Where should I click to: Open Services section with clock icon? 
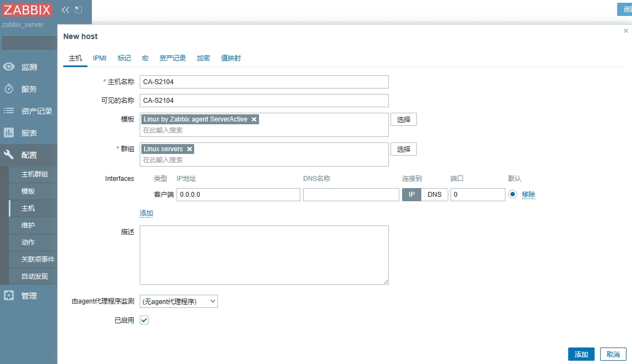click(29, 89)
